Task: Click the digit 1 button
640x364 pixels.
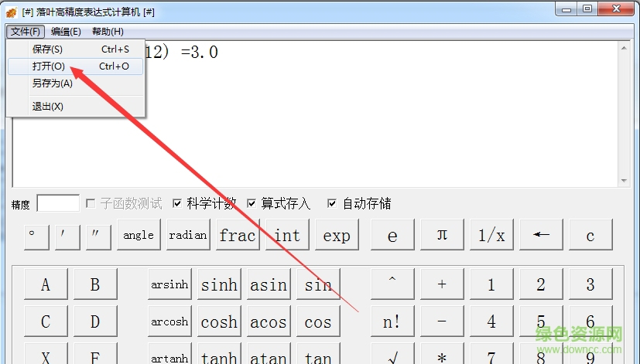Action: coord(491,284)
